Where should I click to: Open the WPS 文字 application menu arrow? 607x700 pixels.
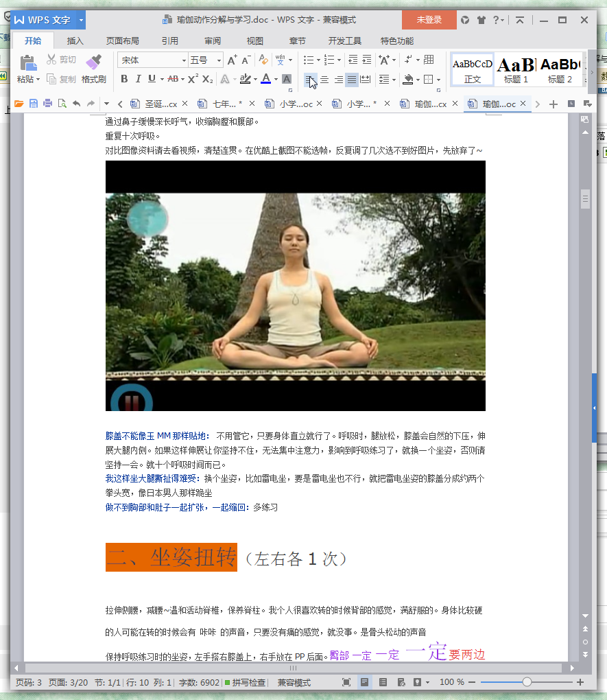81,20
